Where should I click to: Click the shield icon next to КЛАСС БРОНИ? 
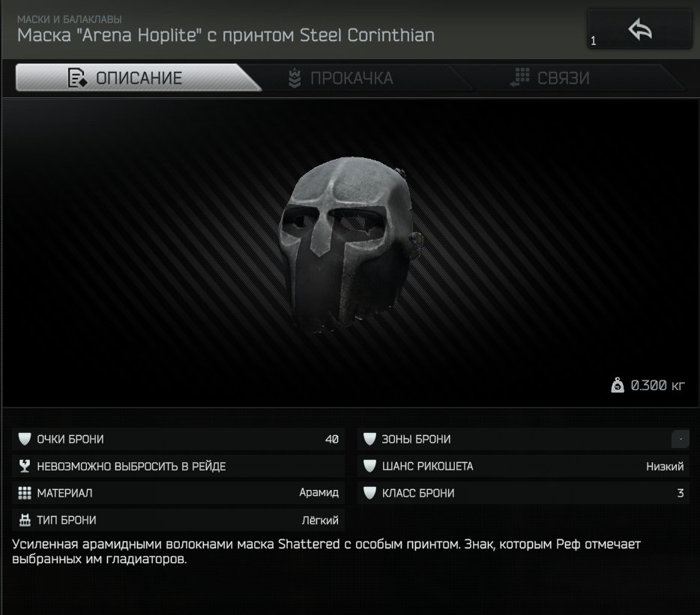pos(369,493)
